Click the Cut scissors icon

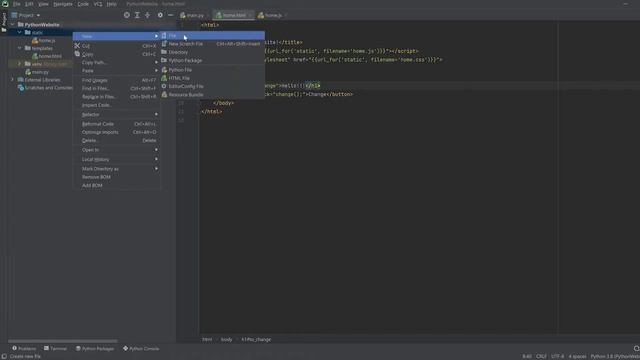77,46
